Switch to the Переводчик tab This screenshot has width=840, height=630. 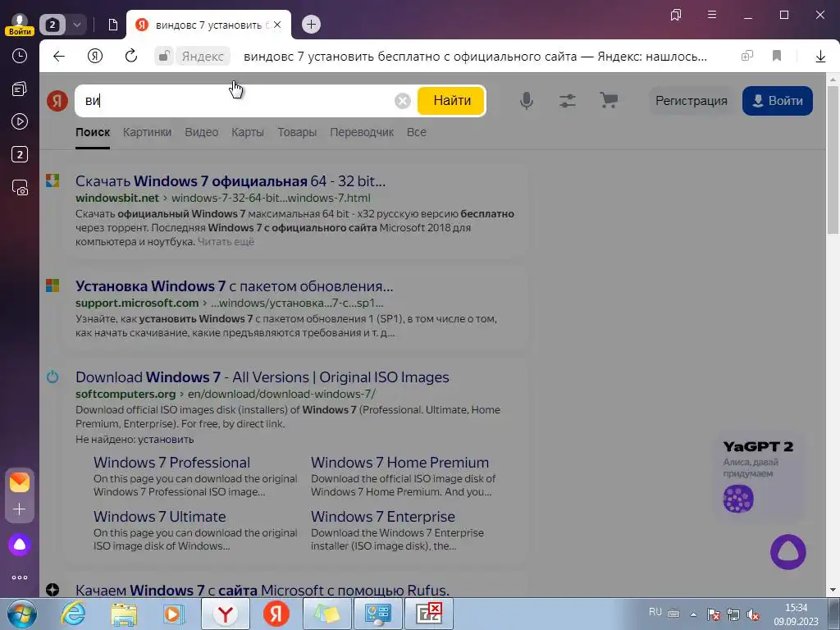[362, 132]
